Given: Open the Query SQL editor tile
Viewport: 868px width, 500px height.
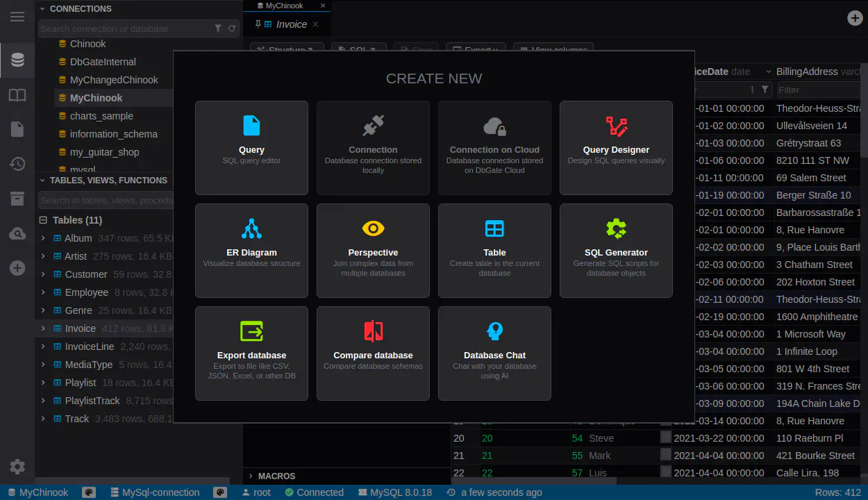Looking at the screenshot, I should [251, 147].
